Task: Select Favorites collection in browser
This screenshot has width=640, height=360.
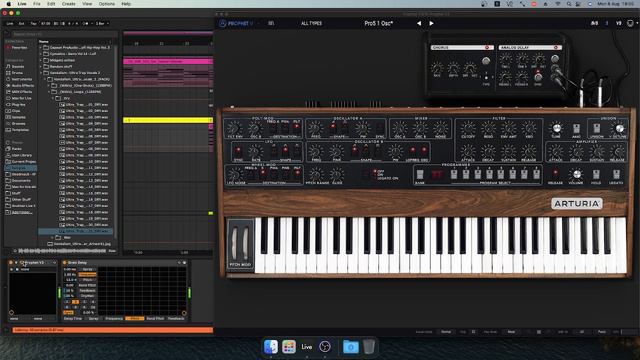Action: (17, 48)
